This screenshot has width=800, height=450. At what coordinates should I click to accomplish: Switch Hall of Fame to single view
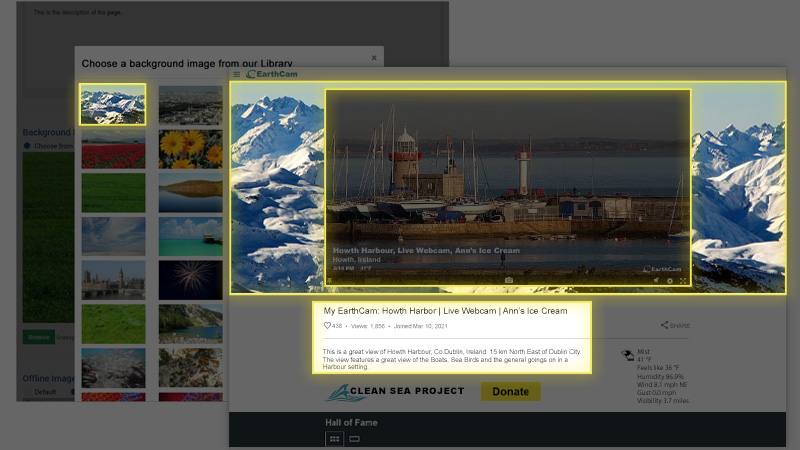(355, 439)
